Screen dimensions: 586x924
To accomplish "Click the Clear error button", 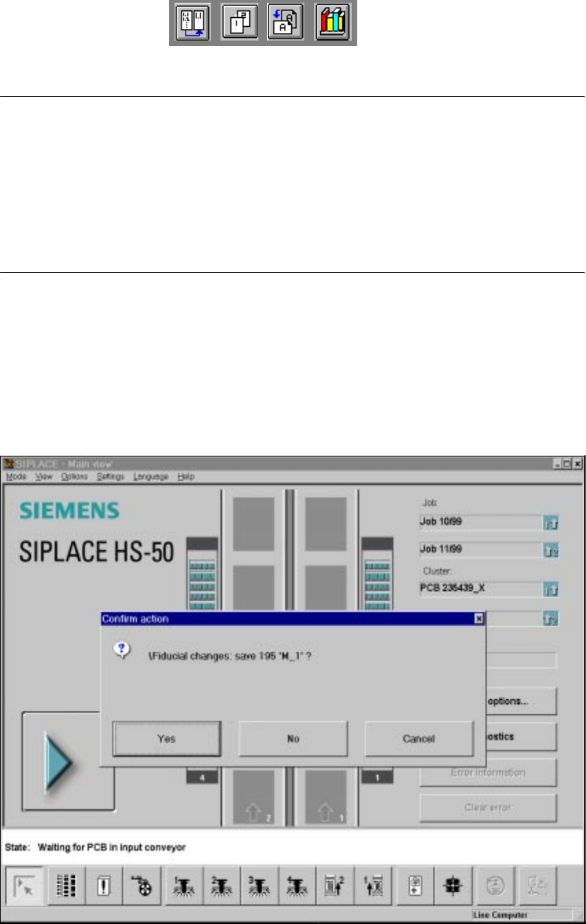I will 488,807.
